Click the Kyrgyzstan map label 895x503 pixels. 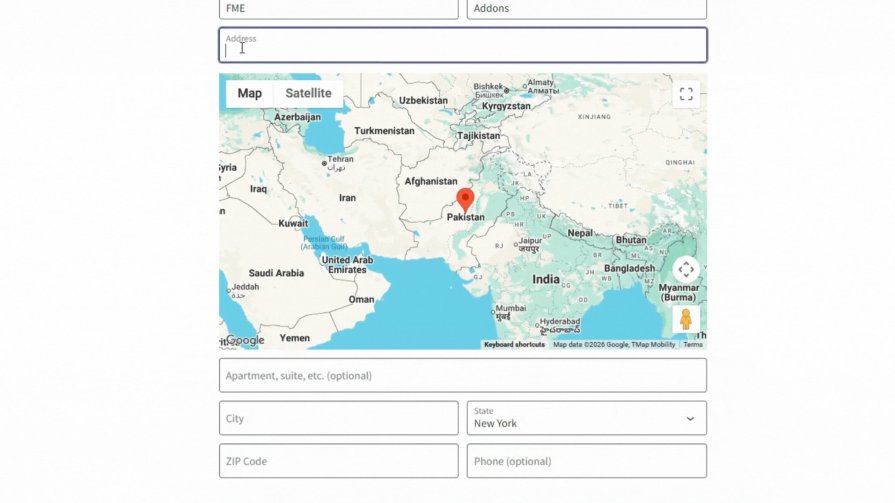point(506,106)
